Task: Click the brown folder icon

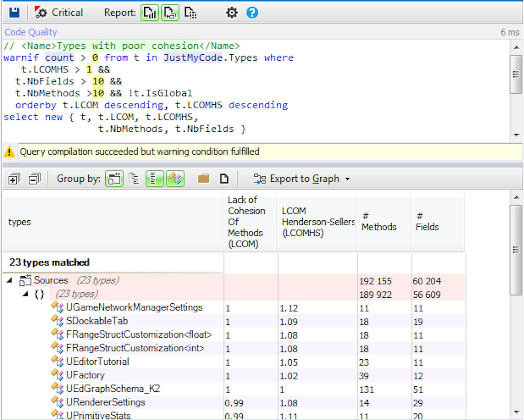Action: click(203, 179)
